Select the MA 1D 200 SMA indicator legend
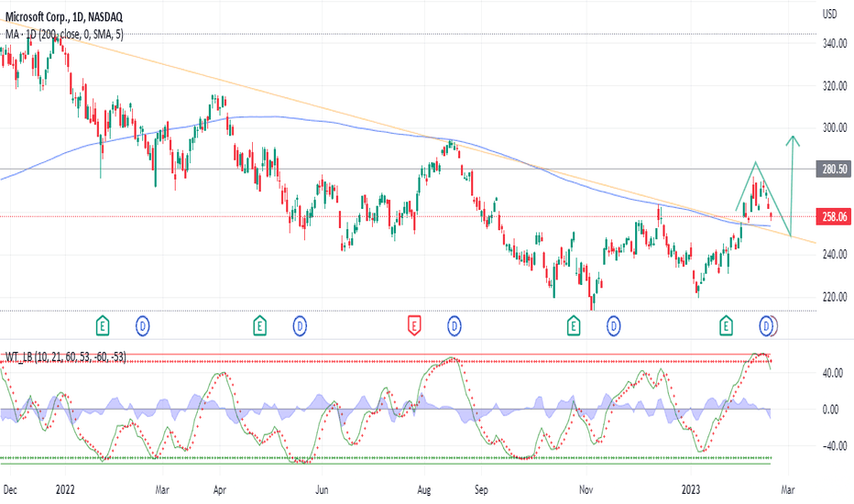The width and height of the screenshot is (854, 504). coord(64,34)
